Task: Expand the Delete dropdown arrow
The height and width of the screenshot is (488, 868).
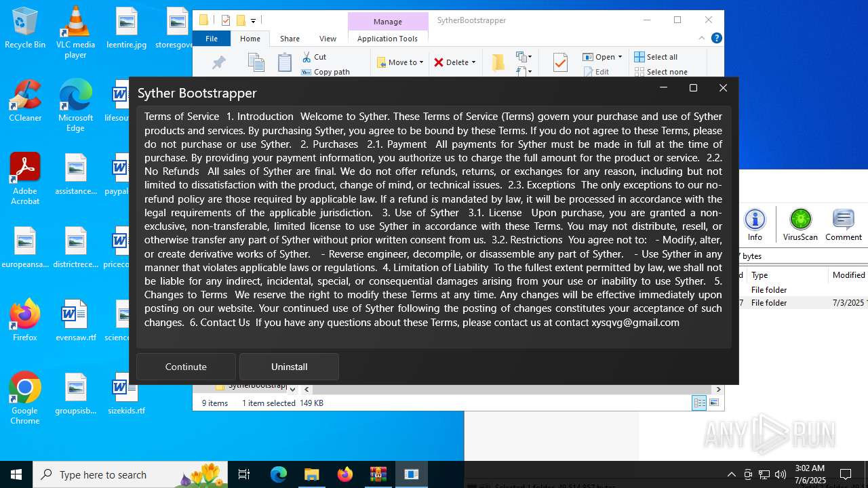Action: click(x=473, y=62)
